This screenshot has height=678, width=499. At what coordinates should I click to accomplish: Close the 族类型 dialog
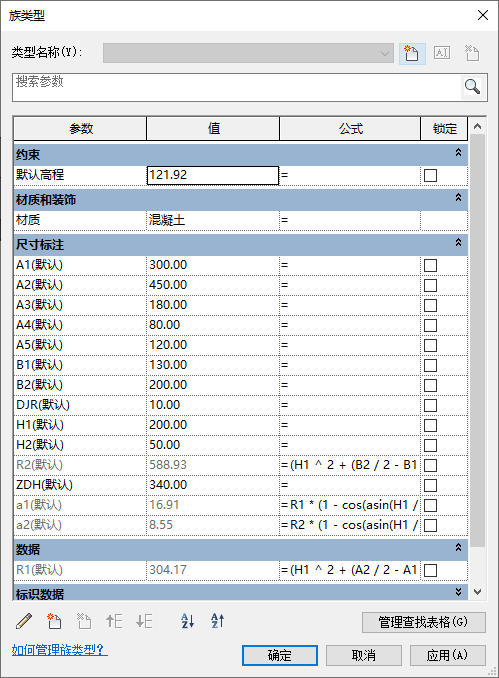(x=483, y=15)
